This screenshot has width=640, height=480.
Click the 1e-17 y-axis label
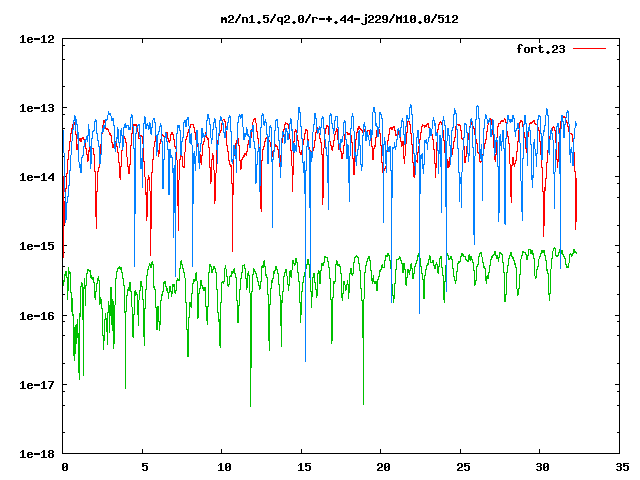point(37,385)
